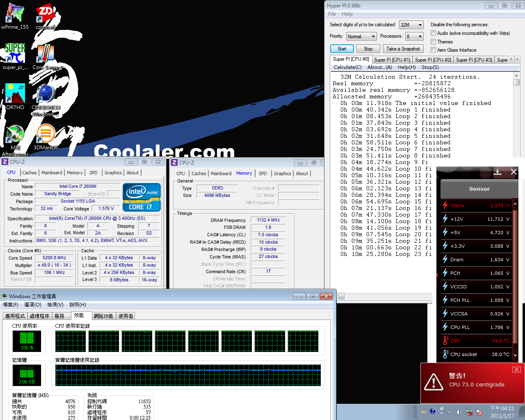Check the Aero Glass Interface option

pos(433,50)
